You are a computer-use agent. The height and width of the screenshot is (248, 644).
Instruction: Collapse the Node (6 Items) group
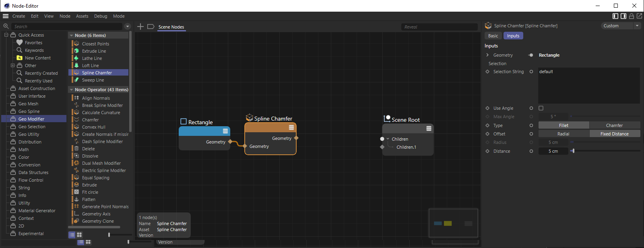coord(71,35)
